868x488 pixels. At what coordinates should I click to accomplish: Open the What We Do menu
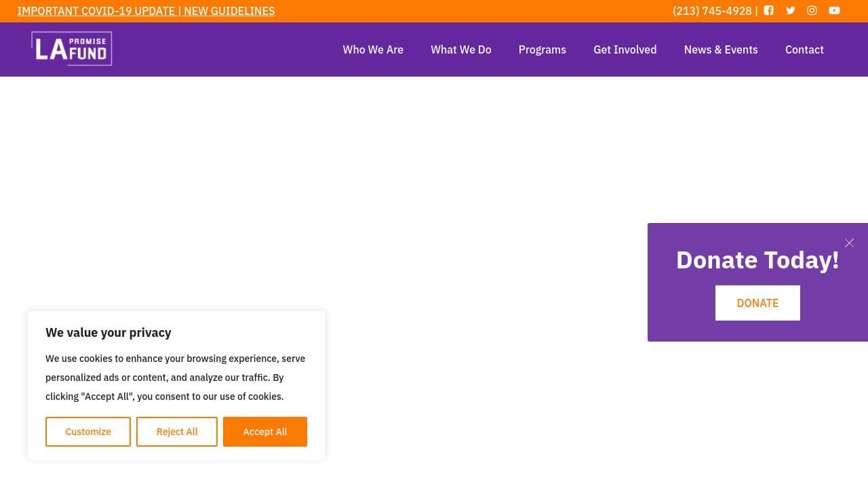[461, 49]
